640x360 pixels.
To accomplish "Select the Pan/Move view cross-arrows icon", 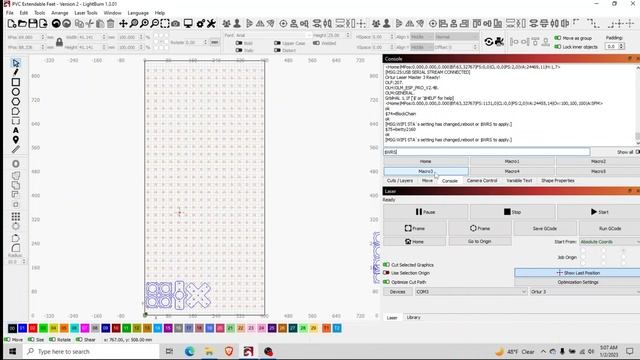I will [123, 24].
